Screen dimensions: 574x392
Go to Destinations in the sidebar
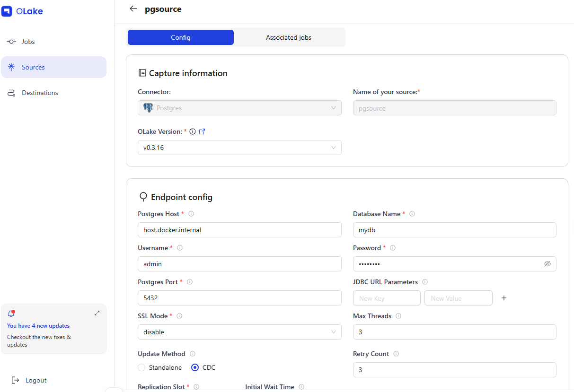40,93
